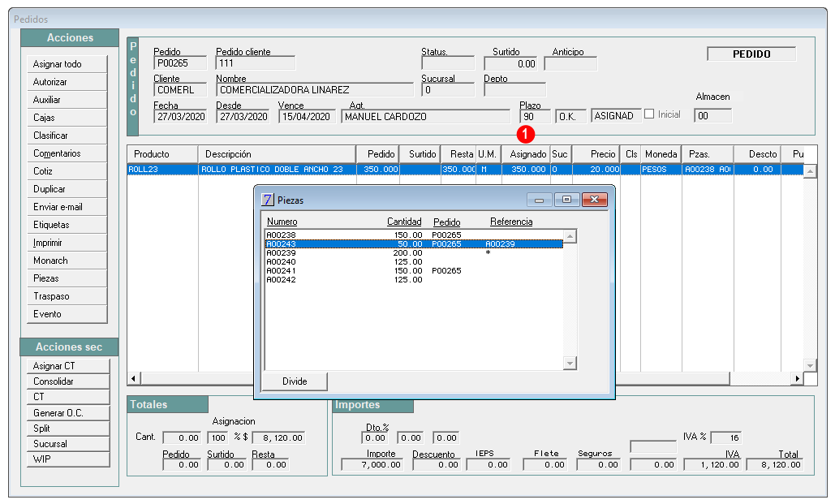Select piece A00243 row
The height and width of the screenshot is (504, 835).
[414, 244]
